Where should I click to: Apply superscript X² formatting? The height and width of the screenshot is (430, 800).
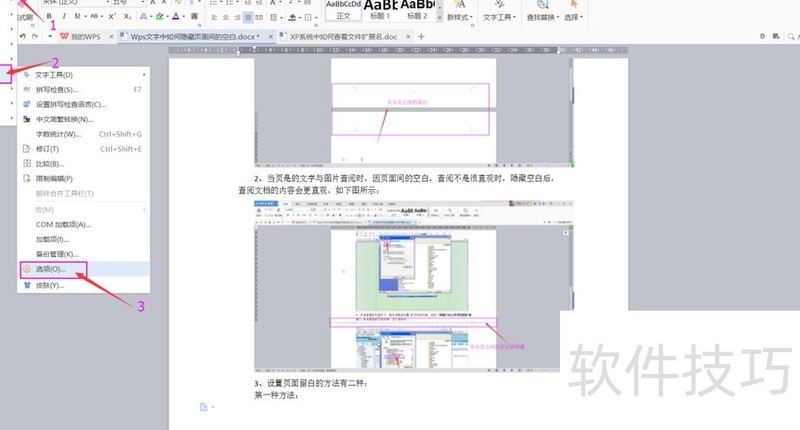point(112,16)
